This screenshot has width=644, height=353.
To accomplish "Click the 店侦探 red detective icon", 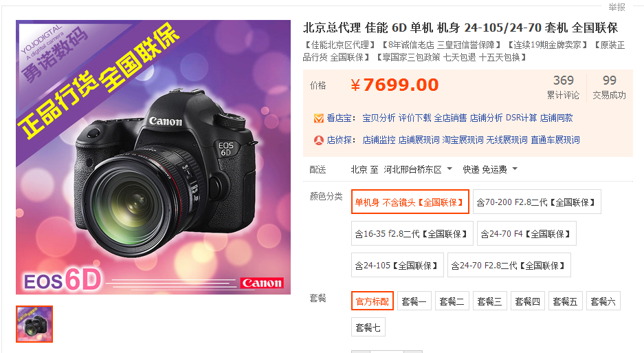I will [x=319, y=140].
